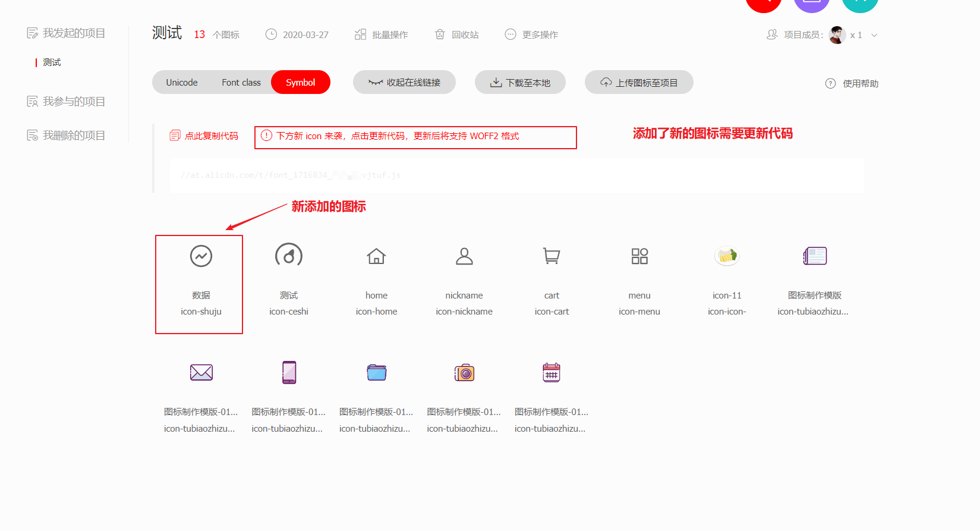980x531 pixels.
Task: Select the 数据 icon-shuju chart icon
Action: [x=201, y=256]
